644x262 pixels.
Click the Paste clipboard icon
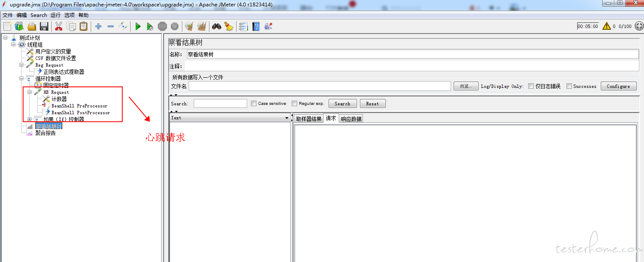[x=84, y=26]
